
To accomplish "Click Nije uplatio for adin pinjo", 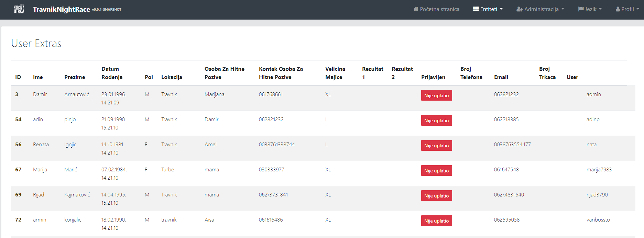I will click(x=436, y=121).
